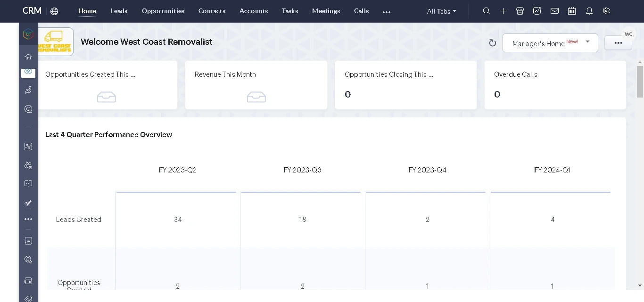Click the three-dot button under WC avatar
The height and width of the screenshot is (302, 644).
618,43
